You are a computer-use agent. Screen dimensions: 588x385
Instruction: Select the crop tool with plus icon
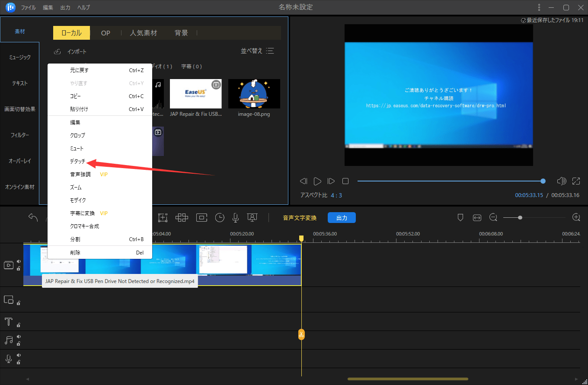coord(163,218)
